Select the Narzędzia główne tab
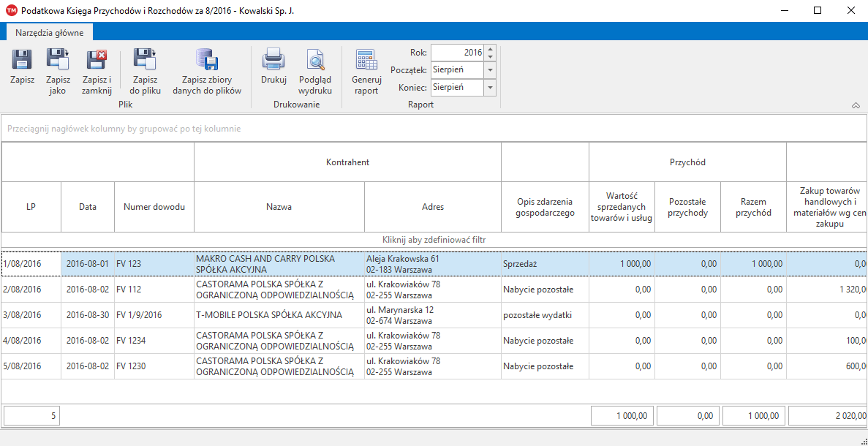 (50, 32)
